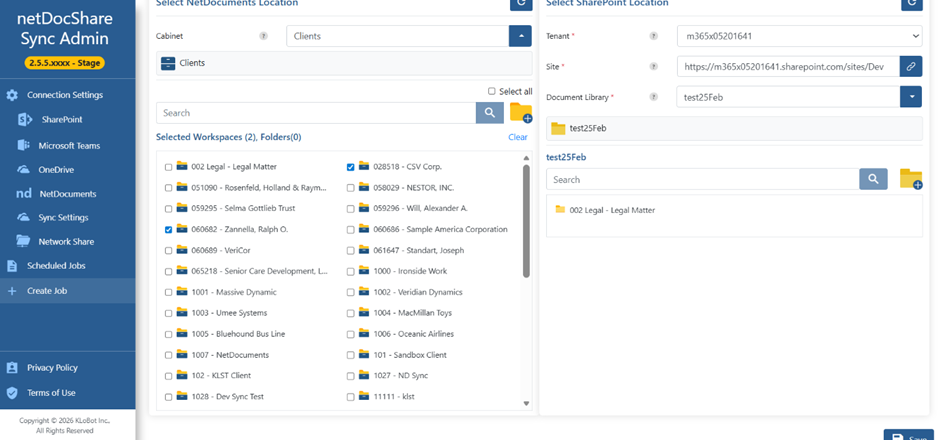Click the Privacy Policy icon

point(12,368)
